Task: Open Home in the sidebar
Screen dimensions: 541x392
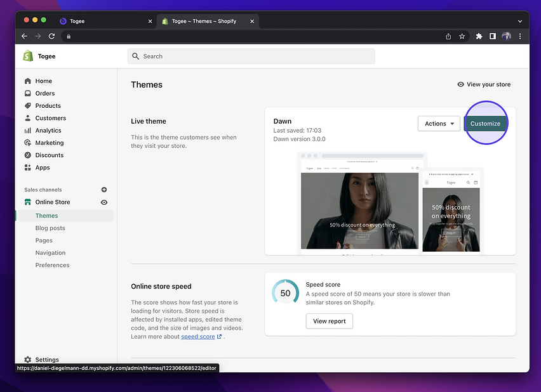Action: point(43,81)
